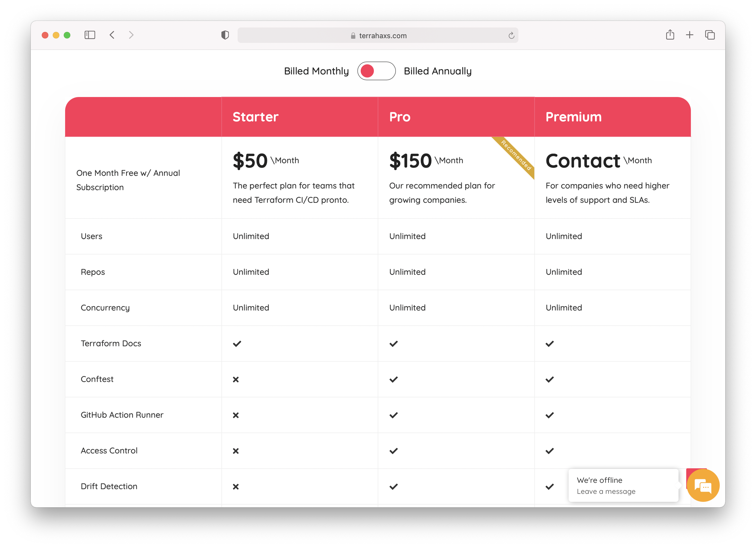The width and height of the screenshot is (756, 548).
Task: Go back to the previous page
Action: (x=112, y=35)
